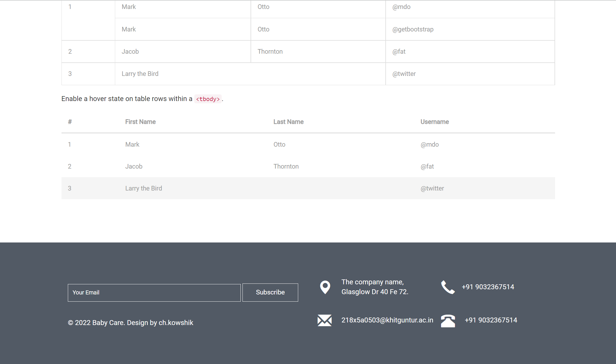
Task: Click the Subscribe button
Action: coord(270,292)
